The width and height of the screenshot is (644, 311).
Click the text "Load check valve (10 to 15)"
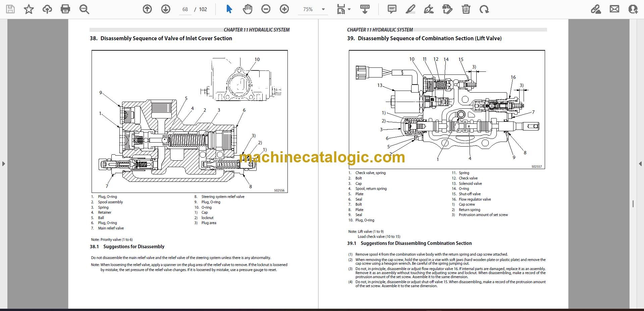pyautogui.click(x=379, y=237)
